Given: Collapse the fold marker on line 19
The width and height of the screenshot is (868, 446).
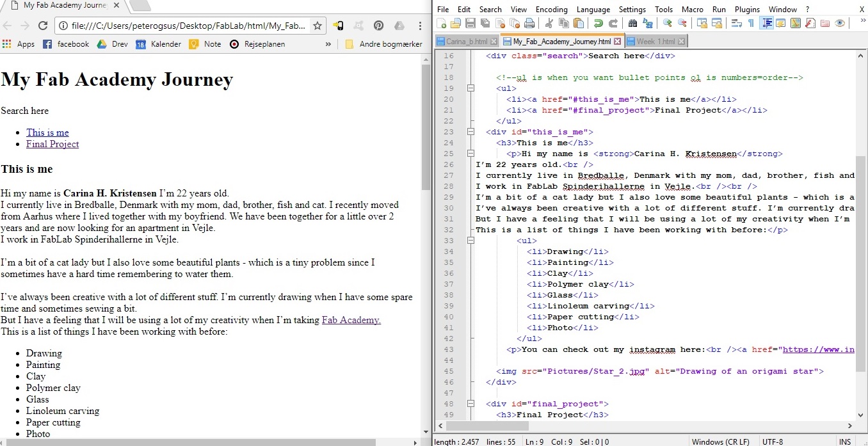Looking at the screenshot, I should click(471, 88).
